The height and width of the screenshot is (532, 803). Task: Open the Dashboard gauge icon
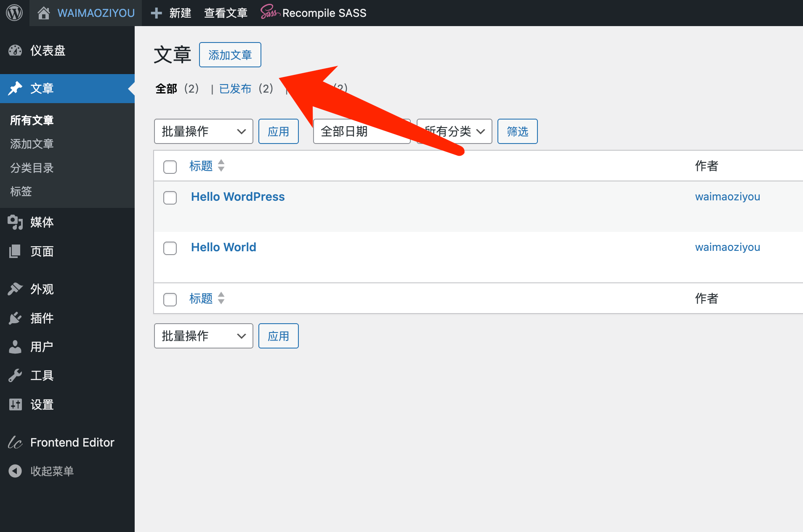pos(15,51)
